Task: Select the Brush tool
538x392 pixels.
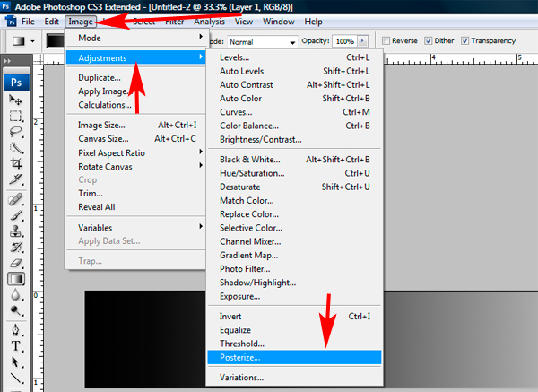Action: pyautogui.click(x=15, y=215)
